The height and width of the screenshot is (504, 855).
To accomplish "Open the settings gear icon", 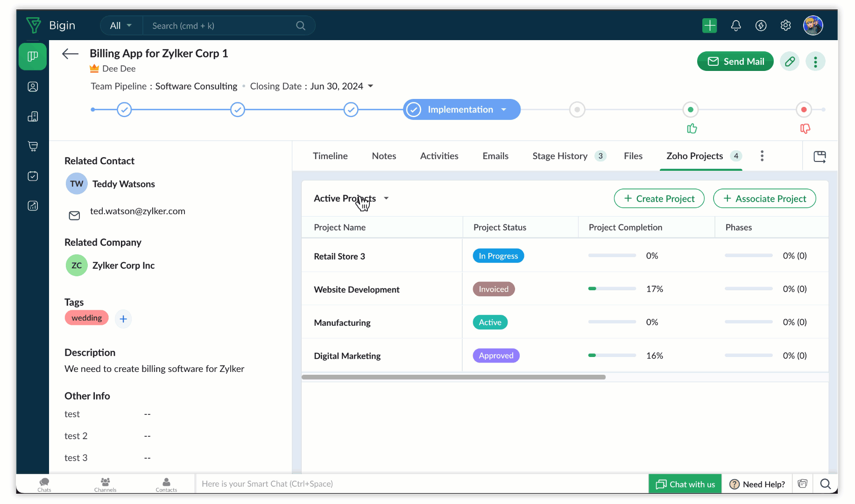I will coord(785,25).
